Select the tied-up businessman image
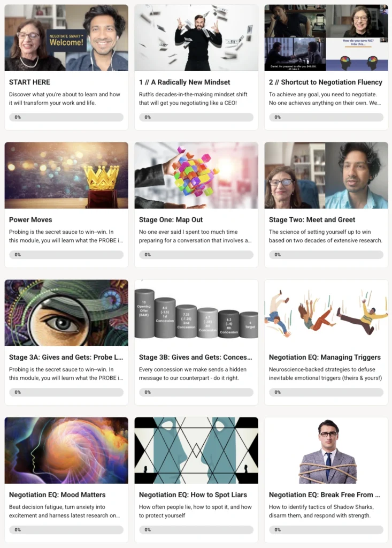The image size is (392, 548). coord(326,451)
